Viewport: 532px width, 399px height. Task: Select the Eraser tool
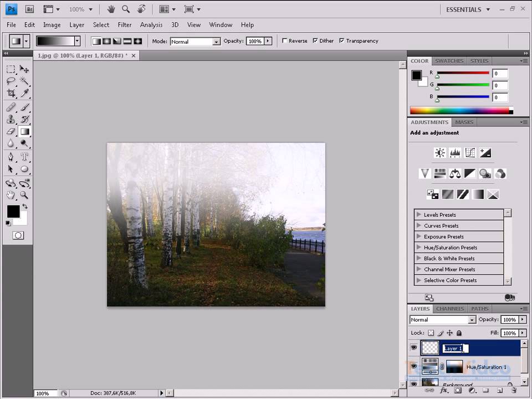click(11, 131)
